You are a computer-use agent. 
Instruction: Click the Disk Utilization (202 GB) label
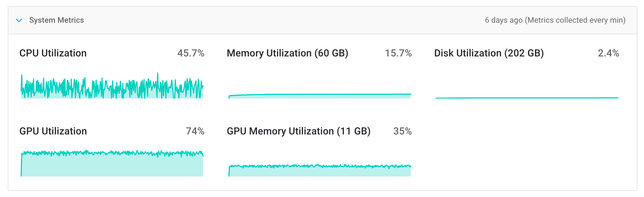point(489,53)
